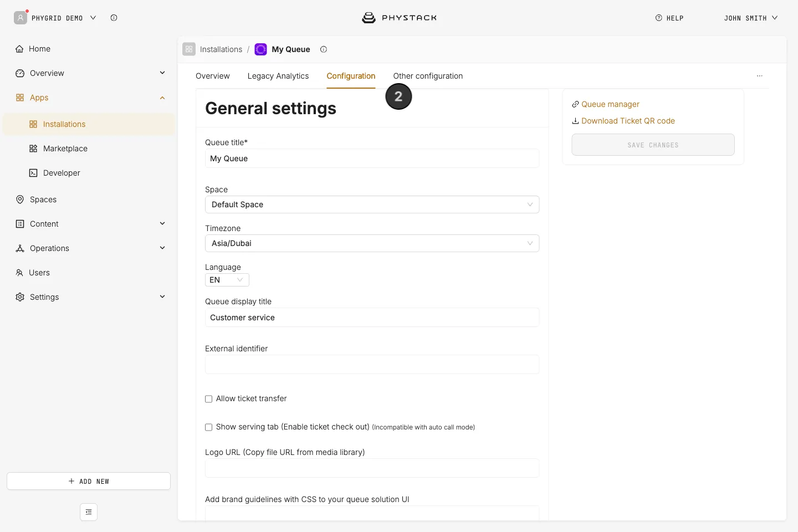Screen dimensions: 798x532
Task: Select the Configuration tab
Action: [x=351, y=76]
